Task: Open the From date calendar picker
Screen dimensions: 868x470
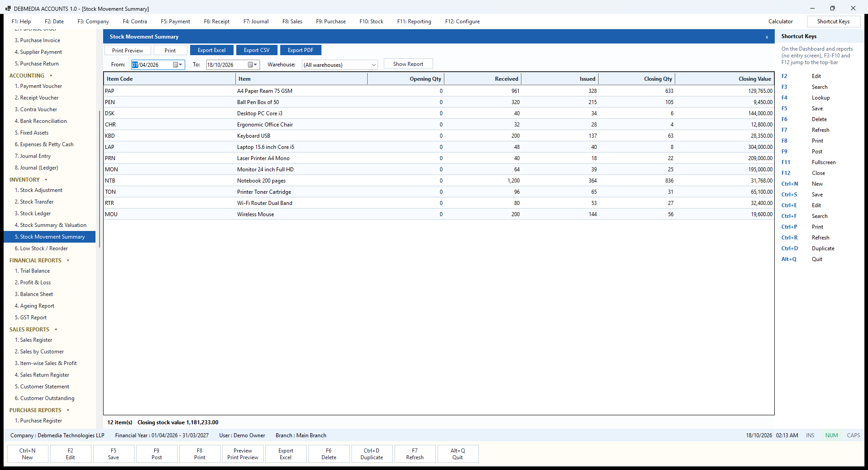Action: [178, 65]
